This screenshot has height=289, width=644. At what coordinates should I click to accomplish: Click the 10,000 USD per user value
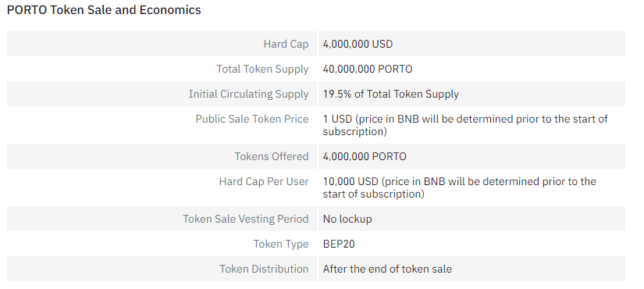(459, 187)
